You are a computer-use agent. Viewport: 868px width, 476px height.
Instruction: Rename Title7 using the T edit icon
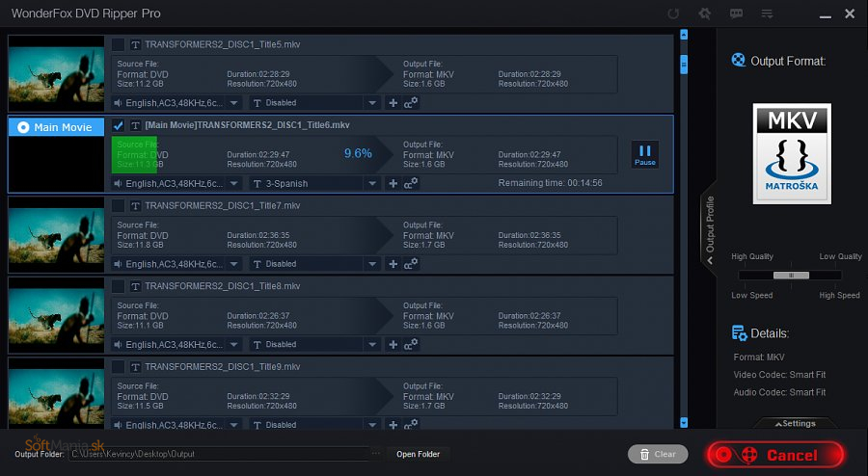(x=136, y=206)
